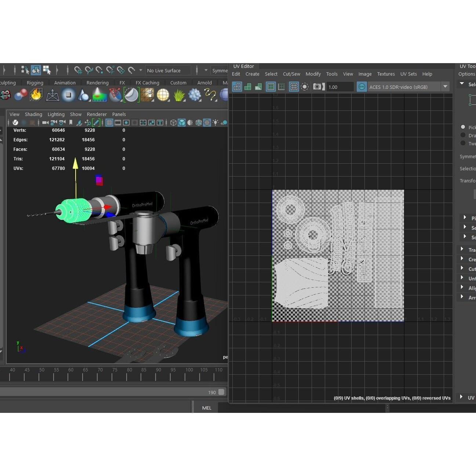The image size is (476, 476).
Task: Open the UV snapshot camera icon in UV Editor
Action: [317, 87]
